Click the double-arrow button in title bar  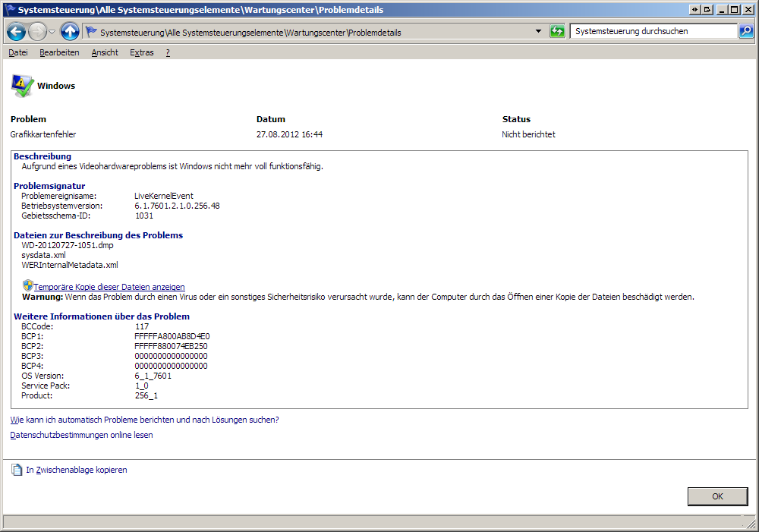(x=694, y=9)
